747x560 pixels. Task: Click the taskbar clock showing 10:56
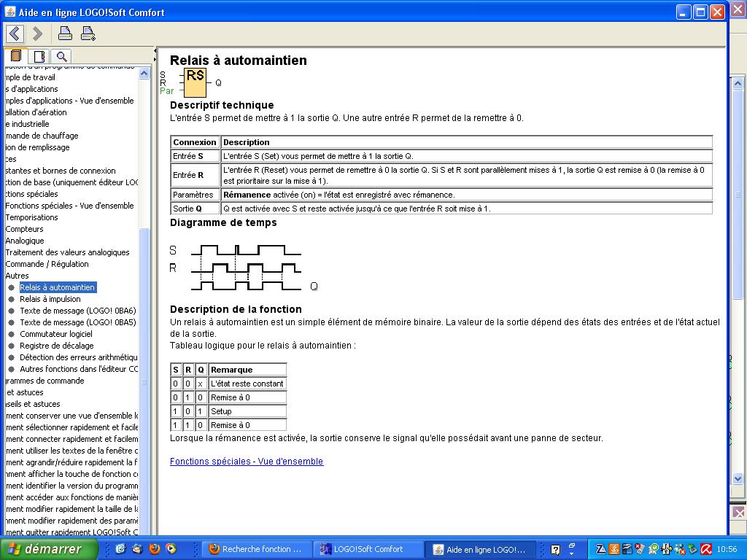pos(727,550)
